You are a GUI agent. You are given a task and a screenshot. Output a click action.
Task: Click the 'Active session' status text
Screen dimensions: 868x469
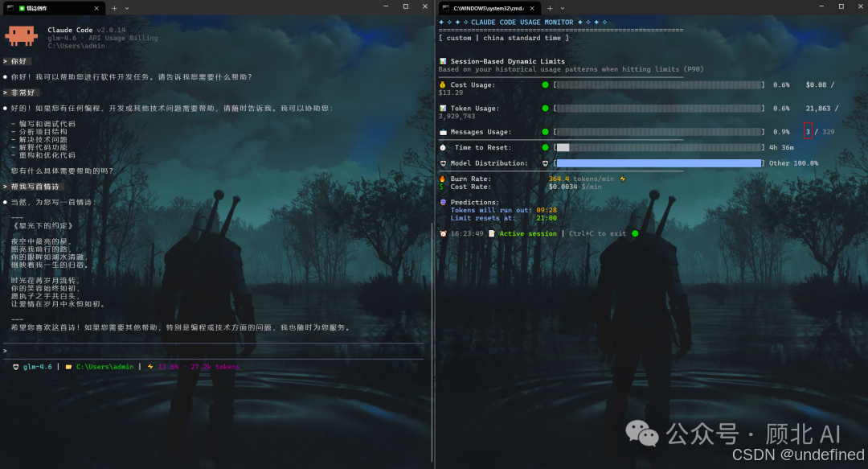click(528, 233)
